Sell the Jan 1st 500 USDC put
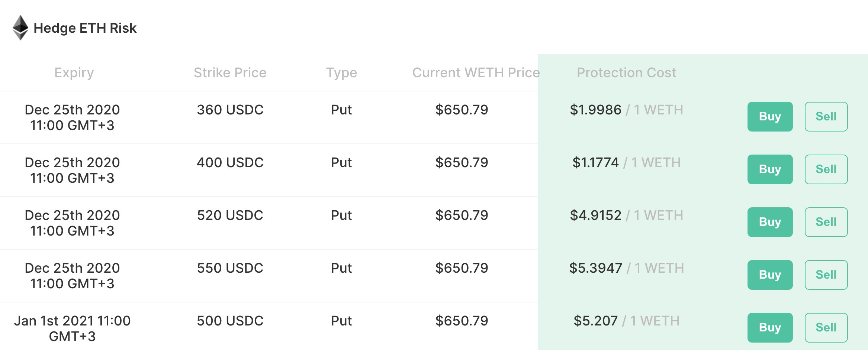The width and height of the screenshot is (868, 350). (826, 328)
